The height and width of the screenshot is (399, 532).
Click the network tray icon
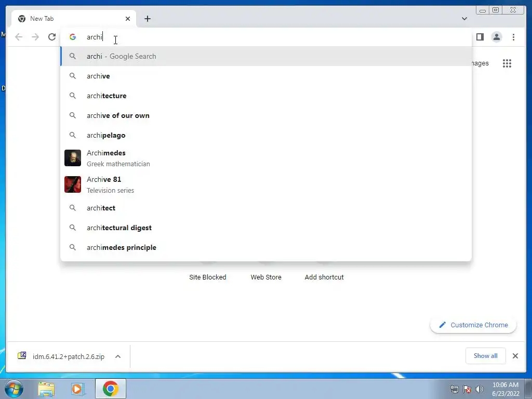454,389
